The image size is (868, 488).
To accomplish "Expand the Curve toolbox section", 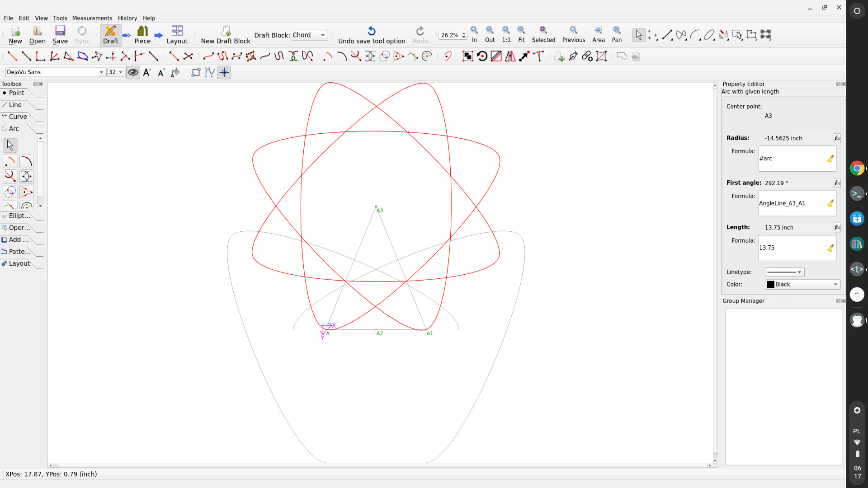I will 18,117.
